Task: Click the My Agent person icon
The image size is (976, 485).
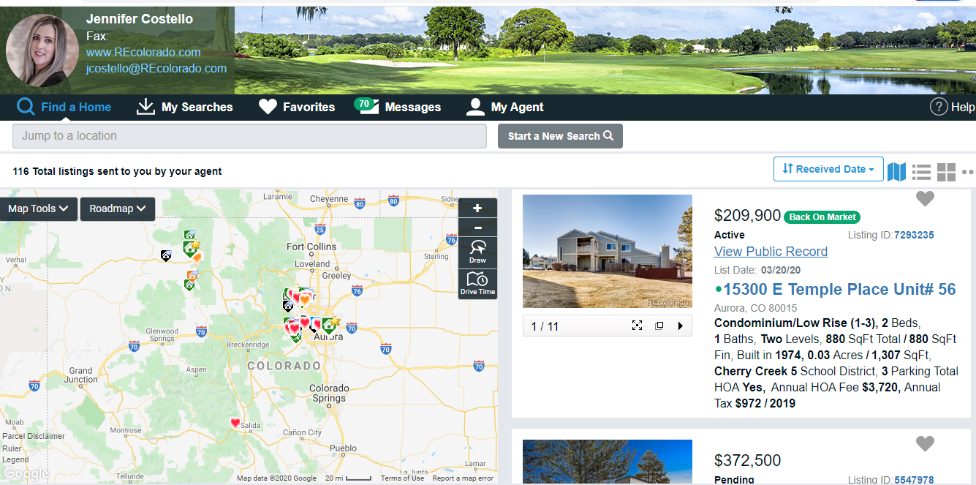Action: [x=475, y=107]
